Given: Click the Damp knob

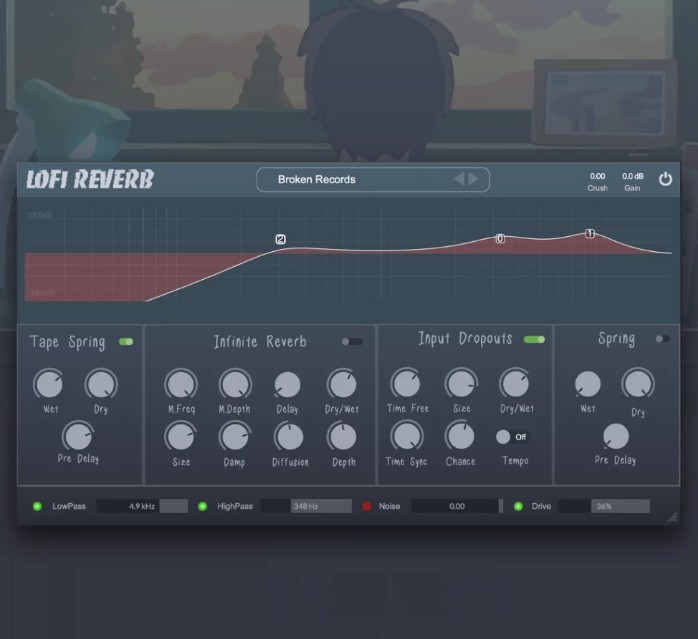Looking at the screenshot, I should (x=235, y=437).
